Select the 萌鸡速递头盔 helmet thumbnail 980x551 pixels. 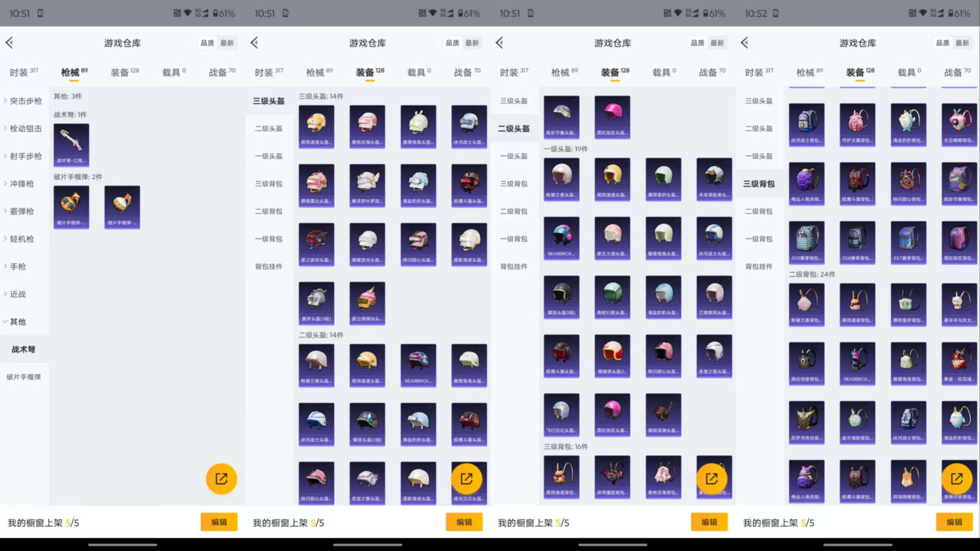(317, 126)
